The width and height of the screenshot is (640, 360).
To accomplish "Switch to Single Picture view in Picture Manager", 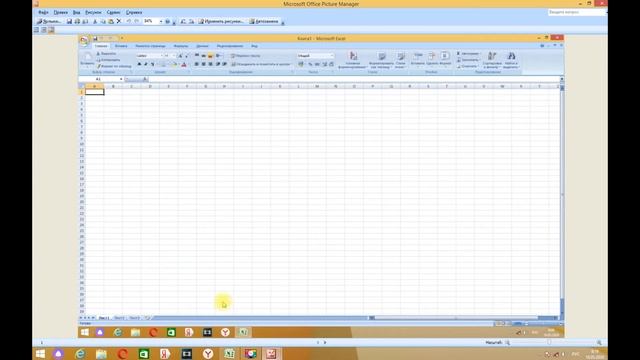I will pyautogui.click(x=51, y=30).
